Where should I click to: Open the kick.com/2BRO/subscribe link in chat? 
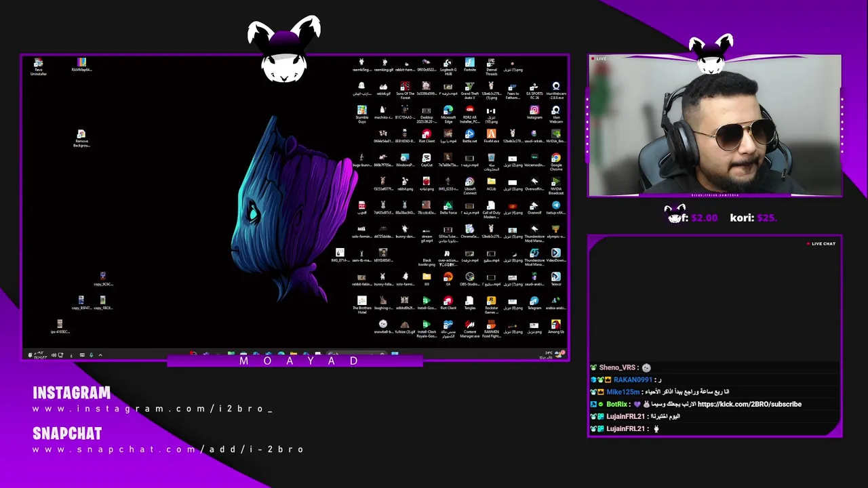pos(749,405)
